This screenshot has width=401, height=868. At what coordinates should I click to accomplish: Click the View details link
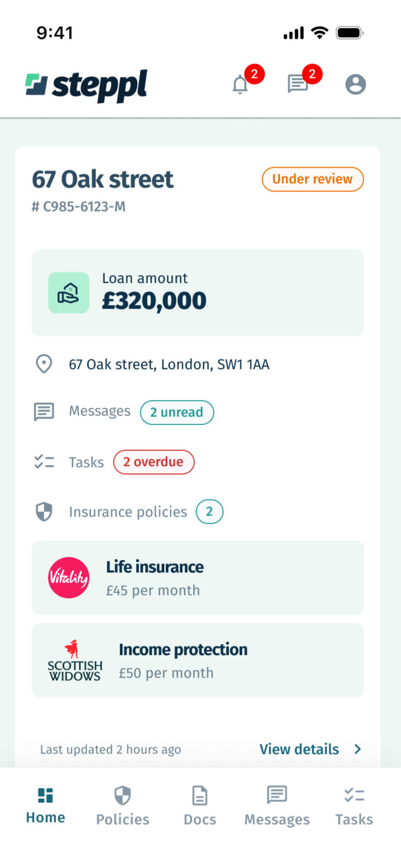[299, 749]
